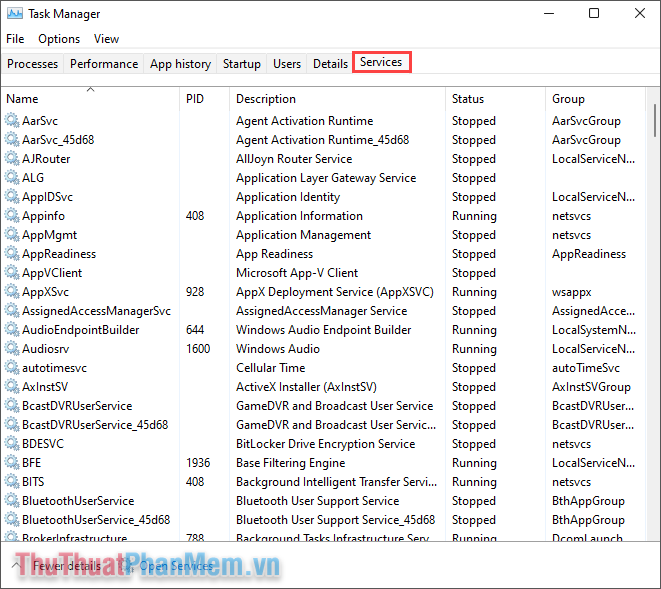Click the gear icon beside AppMgmt
Screen dimensions: 661x589
12,234
